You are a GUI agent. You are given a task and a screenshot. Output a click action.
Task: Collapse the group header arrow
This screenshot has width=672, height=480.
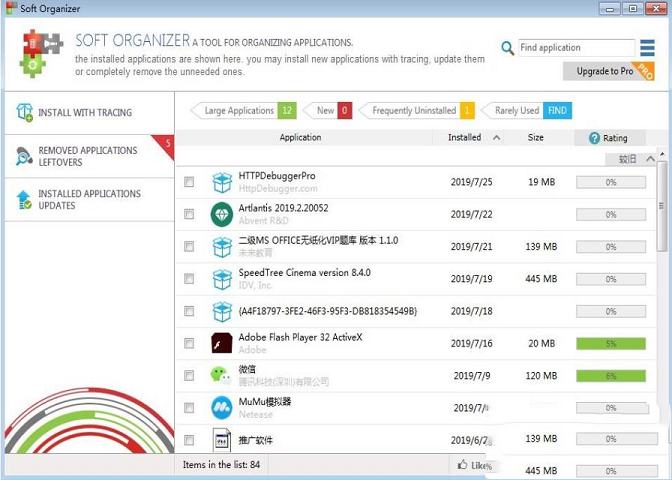650,158
